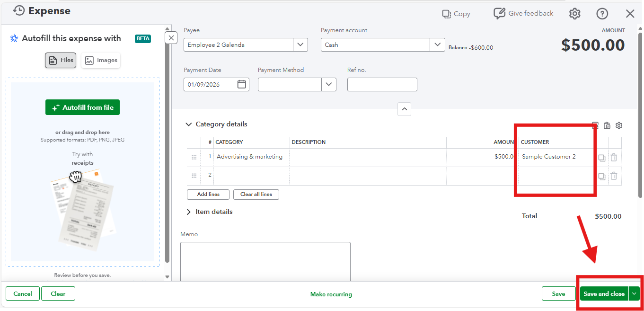Click the Autofill from file button
Screen dimensions: 644x311
83,107
